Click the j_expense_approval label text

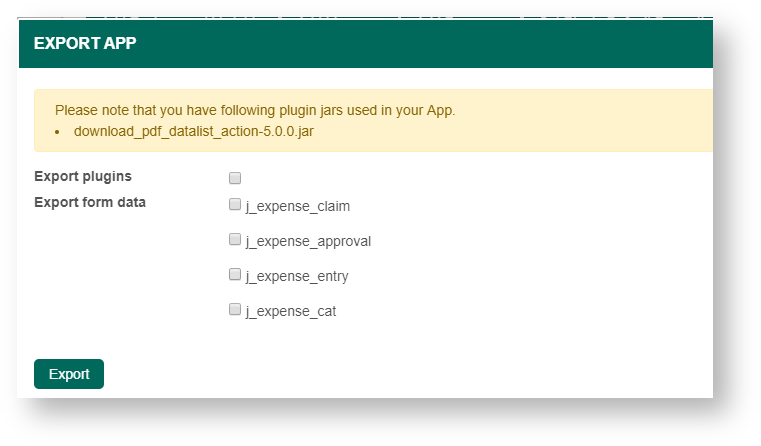[x=308, y=241]
